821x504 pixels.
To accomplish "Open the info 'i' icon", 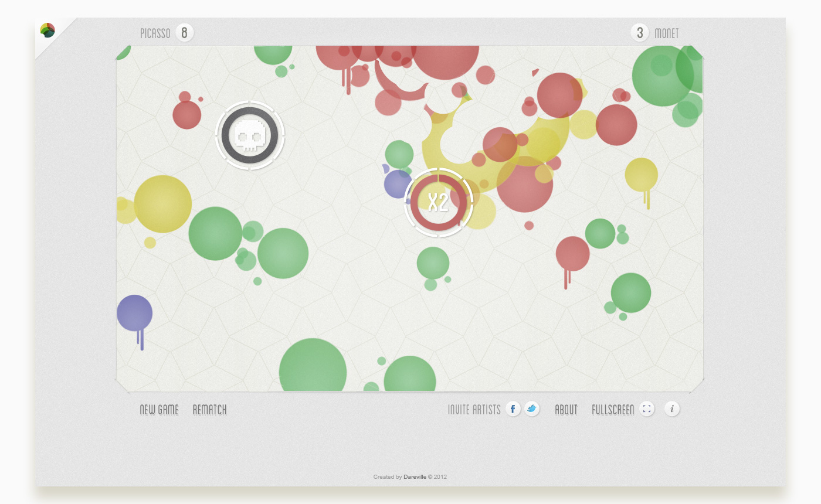I will click(x=672, y=409).
